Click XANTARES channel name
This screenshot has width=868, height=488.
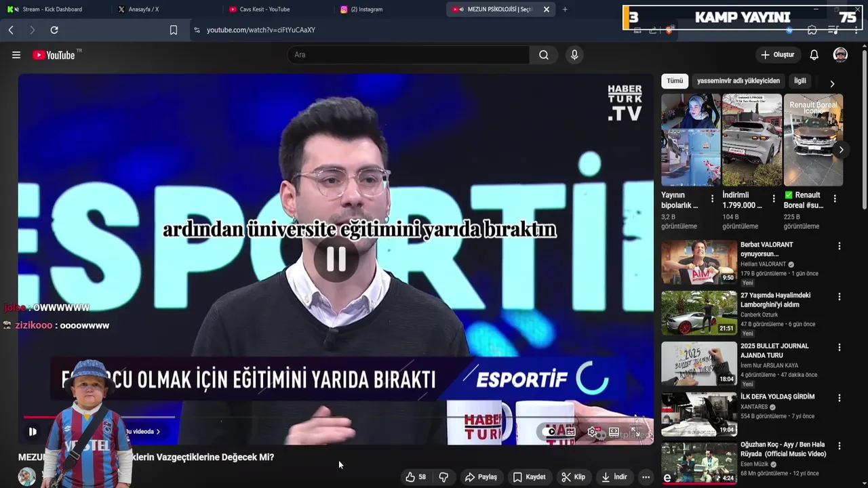tap(755, 407)
